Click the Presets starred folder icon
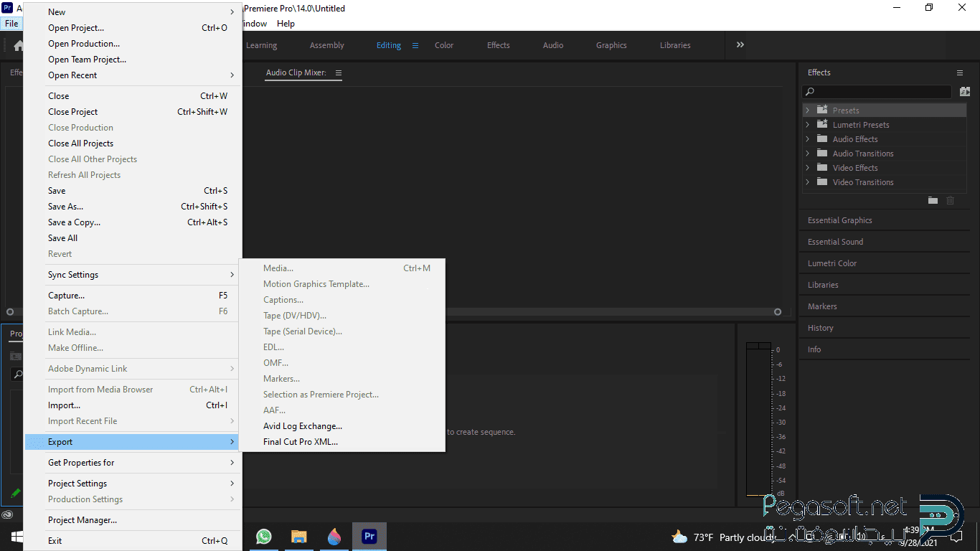The width and height of the screenshot is (980, 551). (x=822, y=110)
